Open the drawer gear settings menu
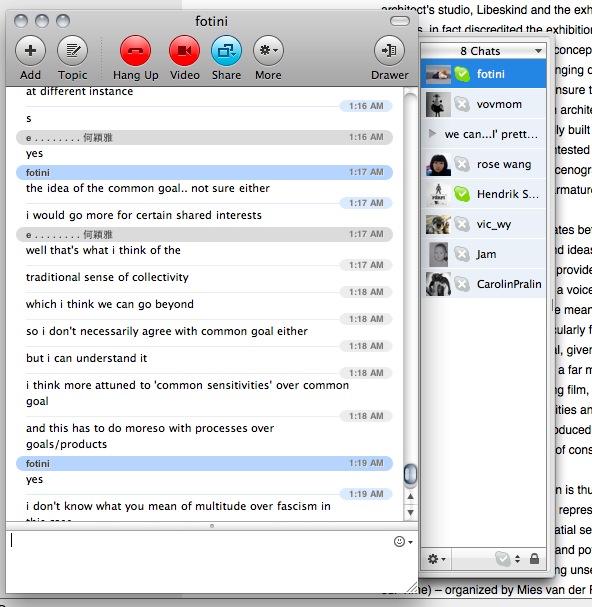The image size is (592, 607). click(x=436, y=559)
